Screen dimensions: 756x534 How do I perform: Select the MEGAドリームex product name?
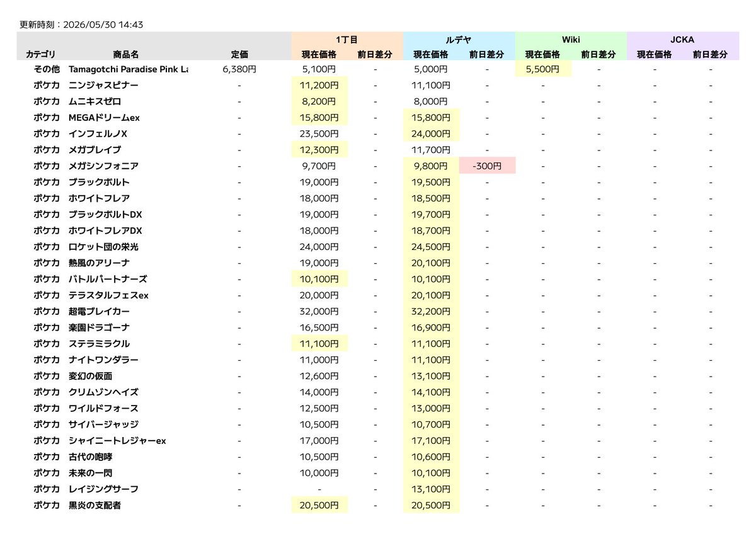point(103,117)
